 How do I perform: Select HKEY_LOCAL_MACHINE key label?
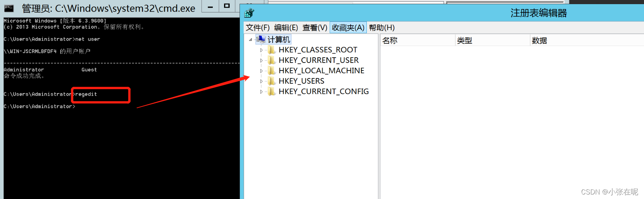[321, 70]
